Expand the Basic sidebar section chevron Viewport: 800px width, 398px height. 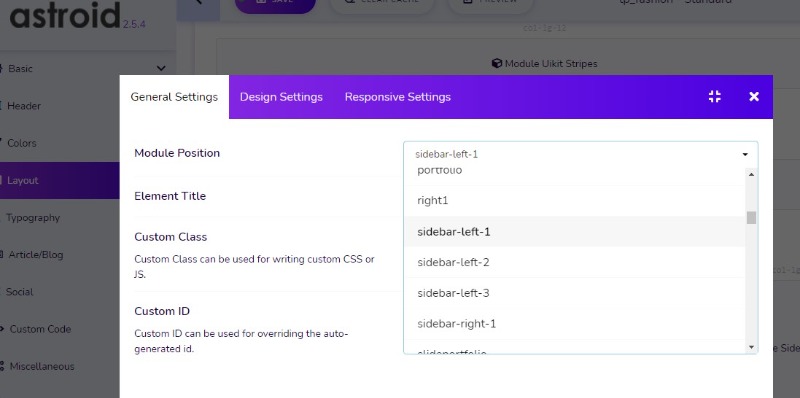(x=161, y=68)
